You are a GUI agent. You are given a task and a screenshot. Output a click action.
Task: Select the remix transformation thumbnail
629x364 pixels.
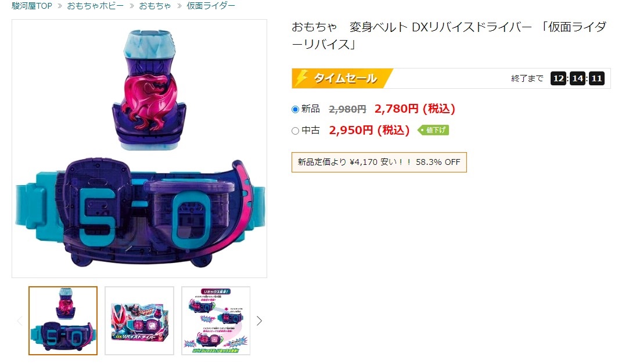tap(216, 320)
